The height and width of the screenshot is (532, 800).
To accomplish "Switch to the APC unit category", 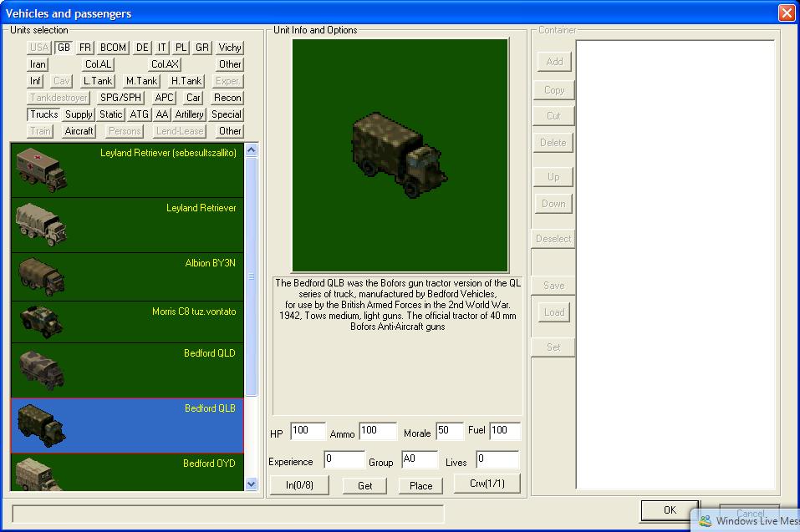I will pyautogui.click(x=164, y=98).
